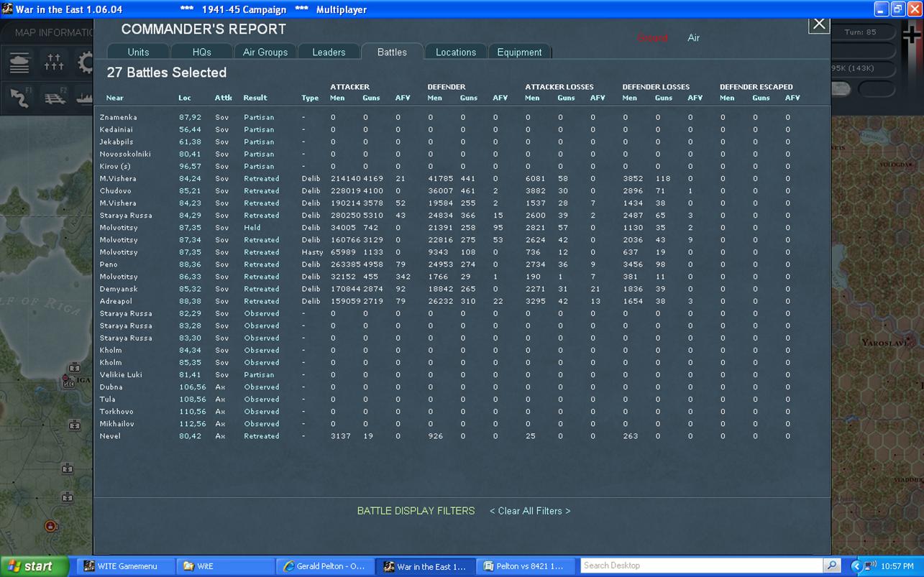
Task: Jump to location 84,24 of M.Vishera battle
Action: click(190, 178)
